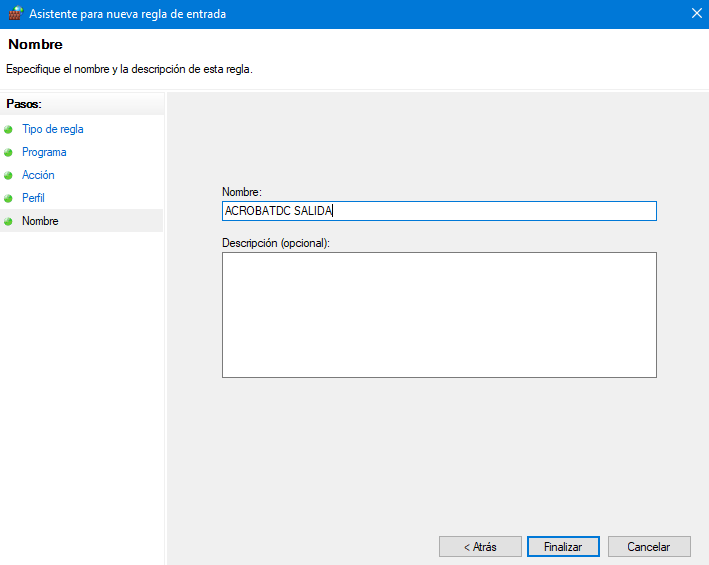709x565 pixels.
Task: Click green bullet beside Programa
Action: (x=8, y=153)
